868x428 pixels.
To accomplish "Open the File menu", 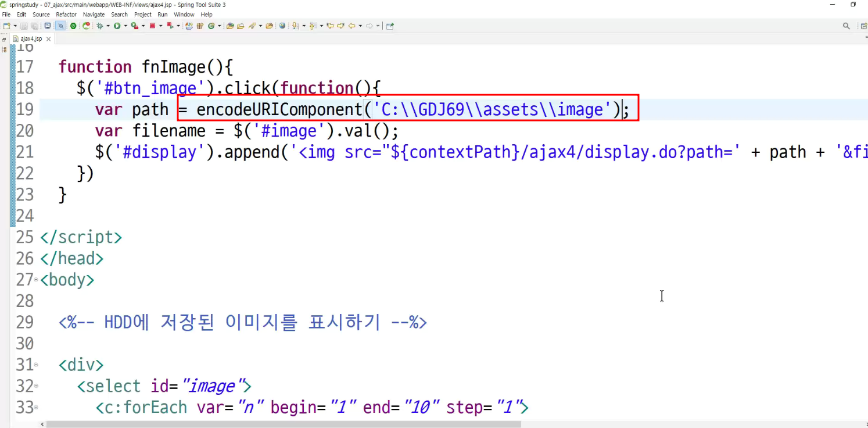I will tap(6, 15).
